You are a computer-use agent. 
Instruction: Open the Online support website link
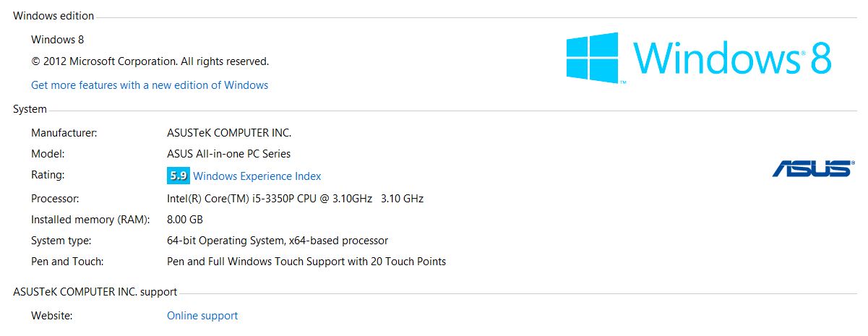click(202, 316)
